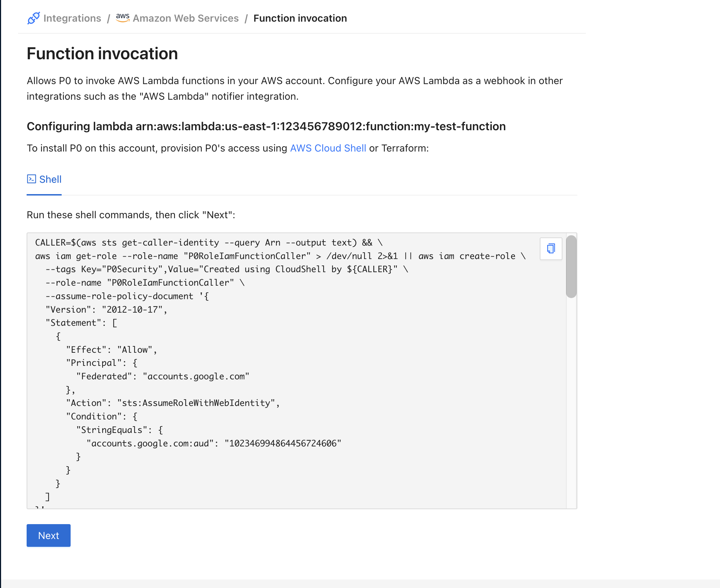Click the accounts.google.com:aud value in code
The width and height of the screenshot is (720, 588).
(283, 443)
